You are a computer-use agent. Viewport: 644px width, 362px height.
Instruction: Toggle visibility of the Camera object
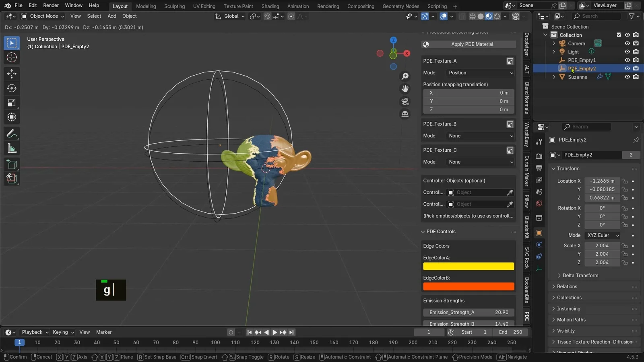coord(627,43)
